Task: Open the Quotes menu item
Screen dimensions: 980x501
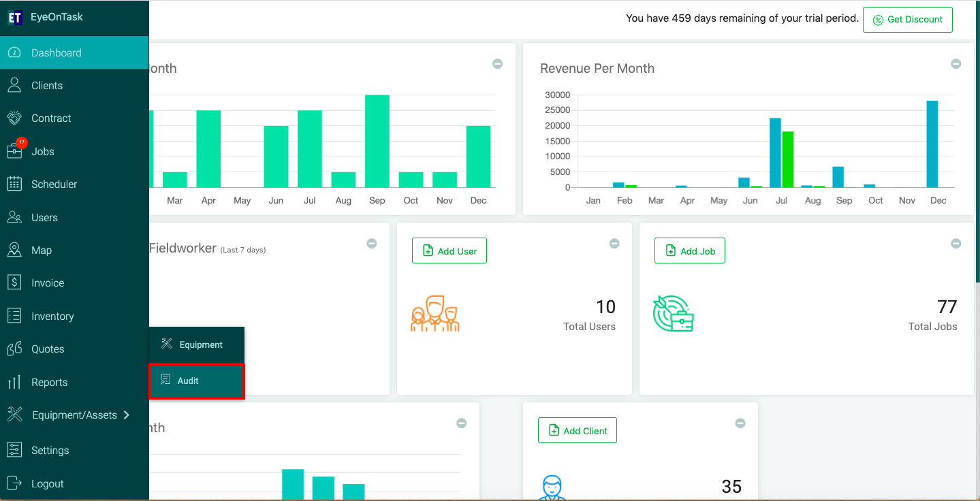Action: pyautogui.click(x=74, y=349)
